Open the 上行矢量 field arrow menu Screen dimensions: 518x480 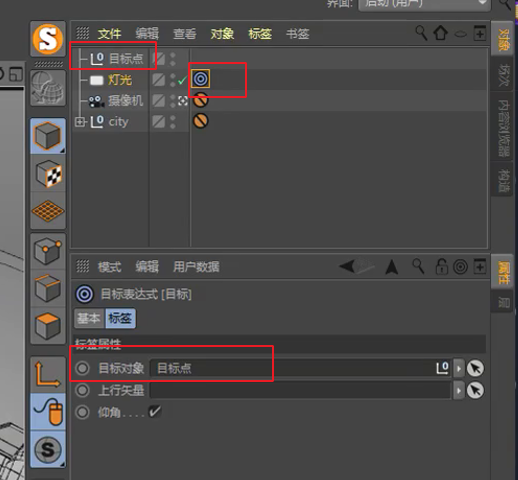point(459,390)
